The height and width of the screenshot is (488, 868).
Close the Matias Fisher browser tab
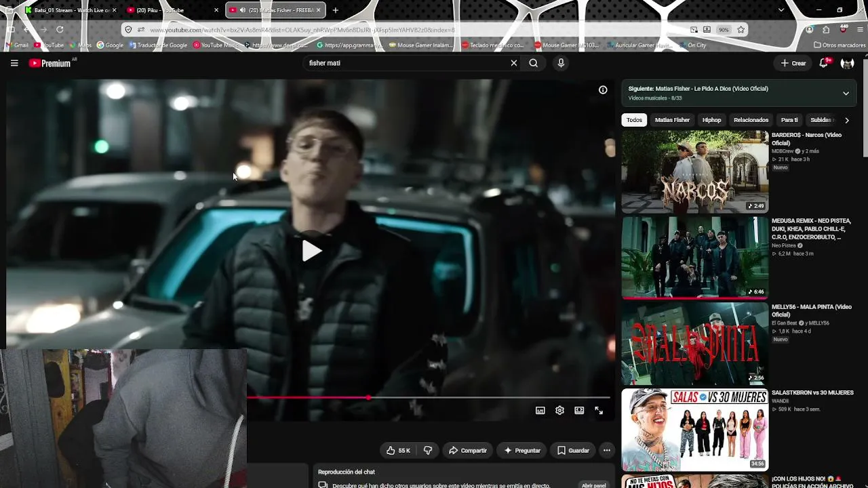318,10
